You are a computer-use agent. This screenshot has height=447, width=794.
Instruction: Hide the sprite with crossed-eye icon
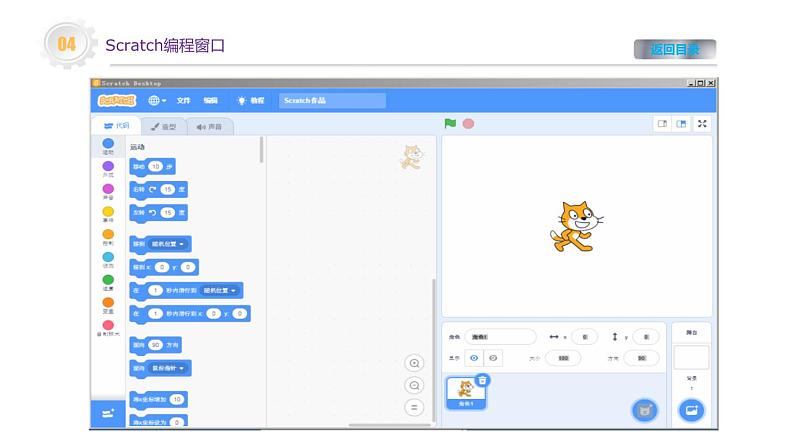pos(494,357)
